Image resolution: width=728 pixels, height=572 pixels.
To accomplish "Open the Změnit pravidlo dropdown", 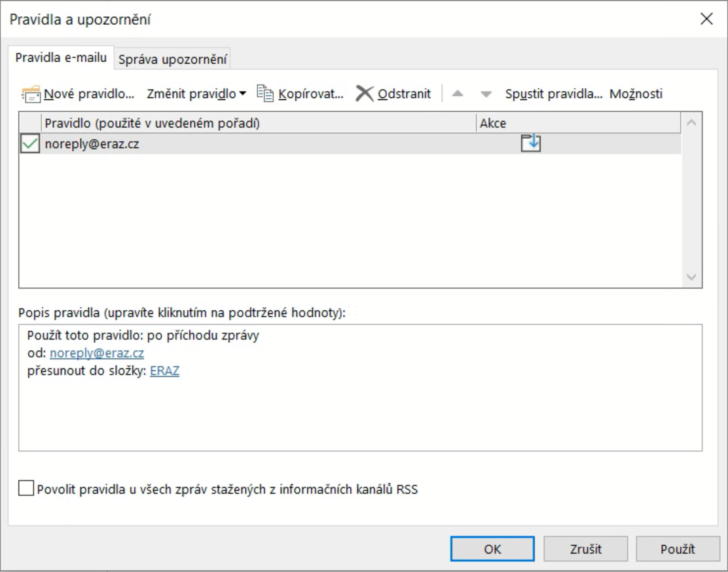I will click(196, 94).
